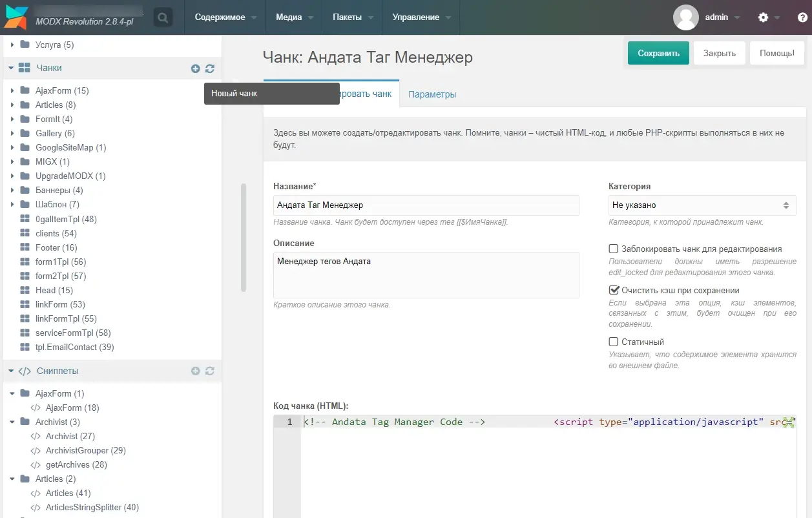Click the new chunk plus icon
Image resolution: width=812 pixels, height=518 pixels.
coord(195,68)
